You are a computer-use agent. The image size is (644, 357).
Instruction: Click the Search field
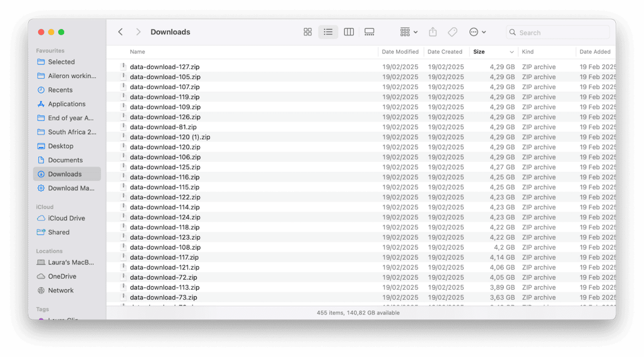558,33
